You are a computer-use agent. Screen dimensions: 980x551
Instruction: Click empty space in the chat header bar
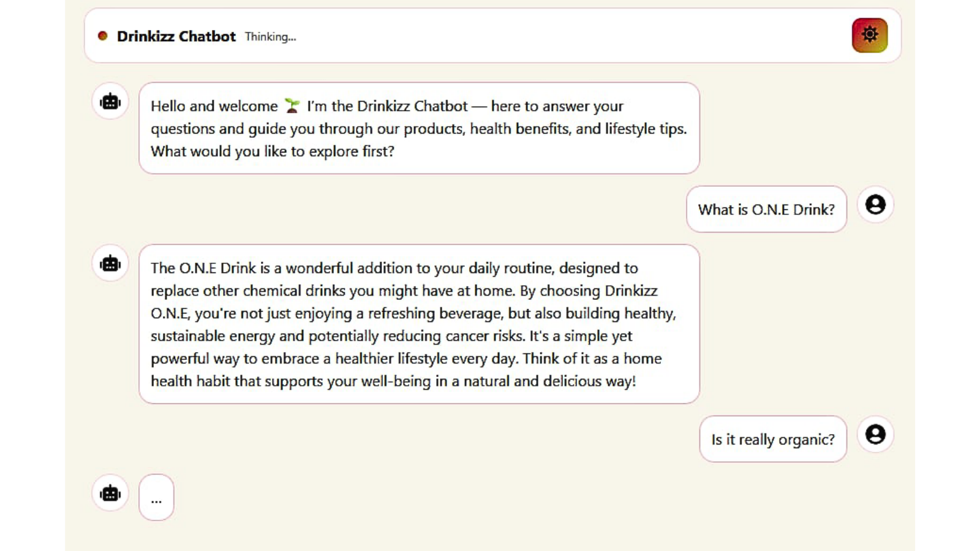coord(551,36)
